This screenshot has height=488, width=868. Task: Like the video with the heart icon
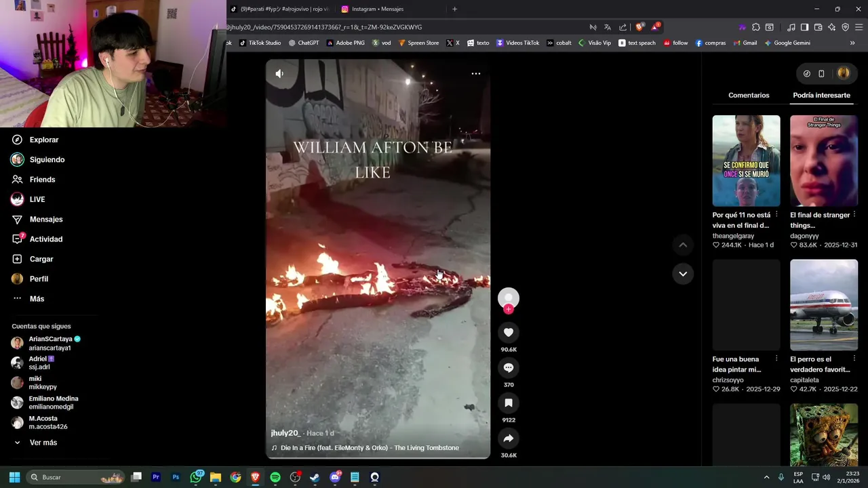pos(509,332)
